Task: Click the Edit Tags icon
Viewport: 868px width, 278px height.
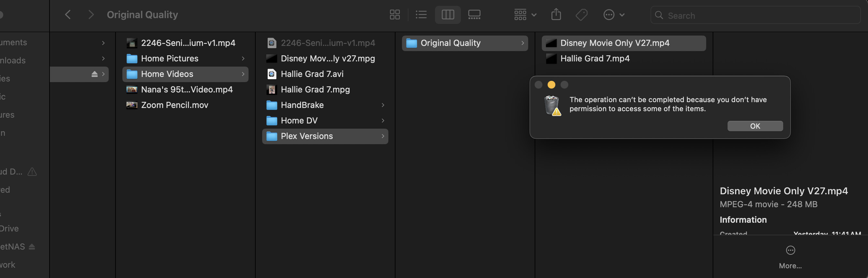Action: click(582, 15)
